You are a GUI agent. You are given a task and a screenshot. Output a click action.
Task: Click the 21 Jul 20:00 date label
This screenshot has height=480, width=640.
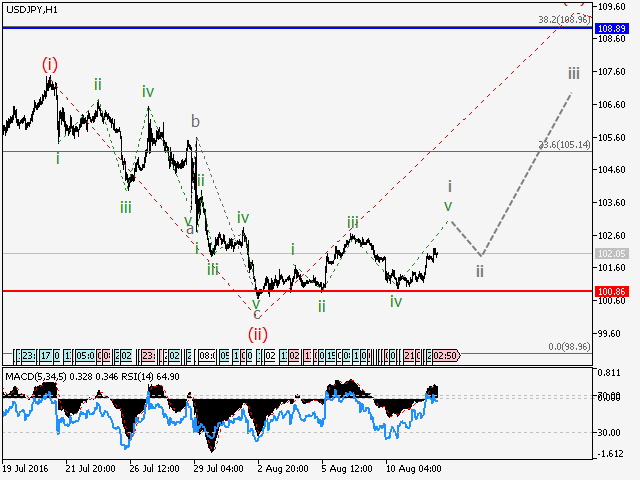click(x=90, y=469)
